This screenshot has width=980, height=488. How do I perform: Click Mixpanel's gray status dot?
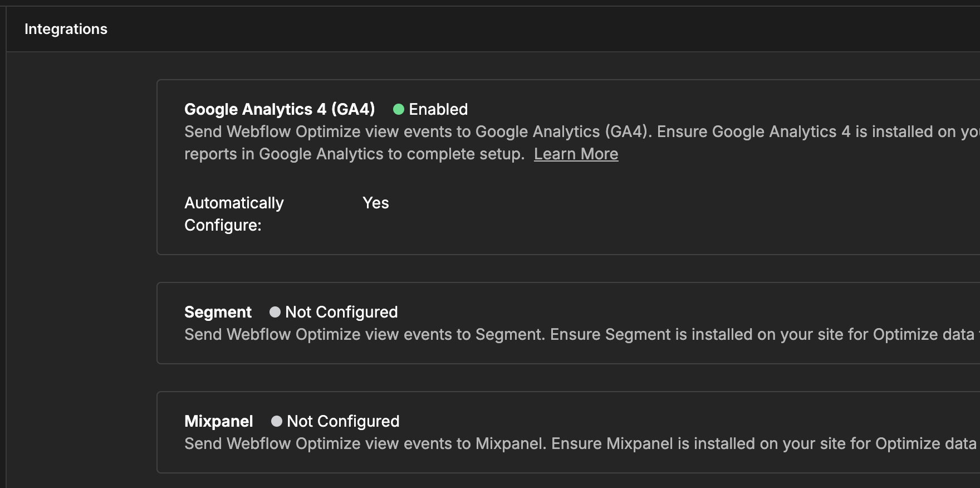[x=277, y=421]
